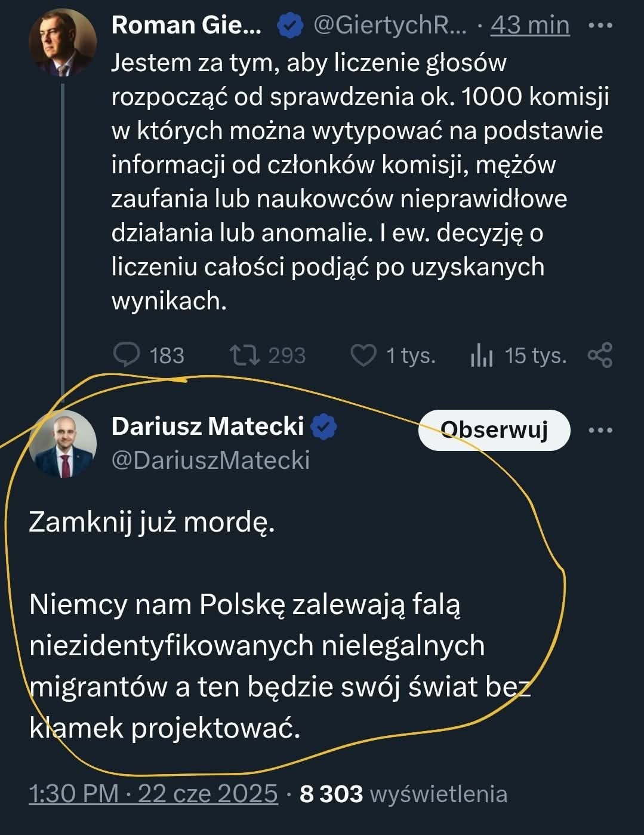Like Roman Giertych's tweet via heart icon

point(362,355)
